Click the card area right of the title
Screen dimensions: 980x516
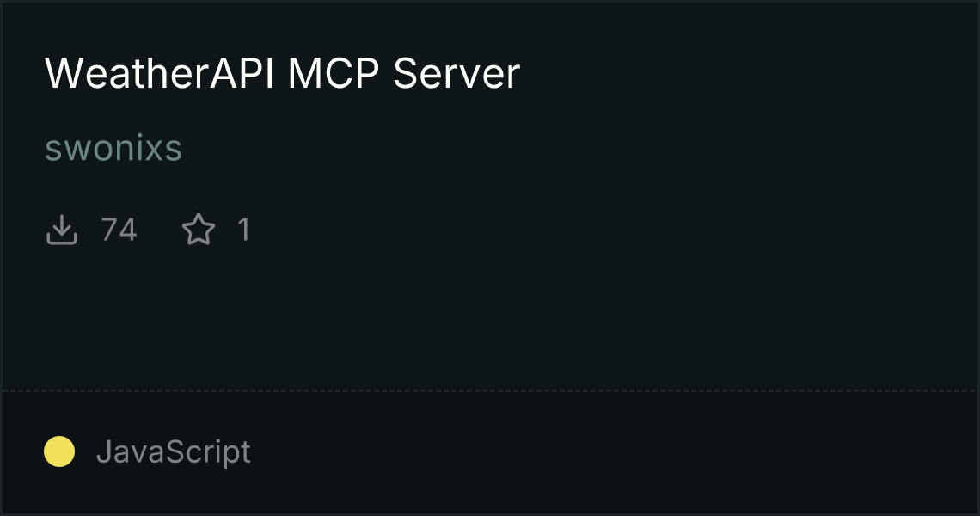pos(747,73)
